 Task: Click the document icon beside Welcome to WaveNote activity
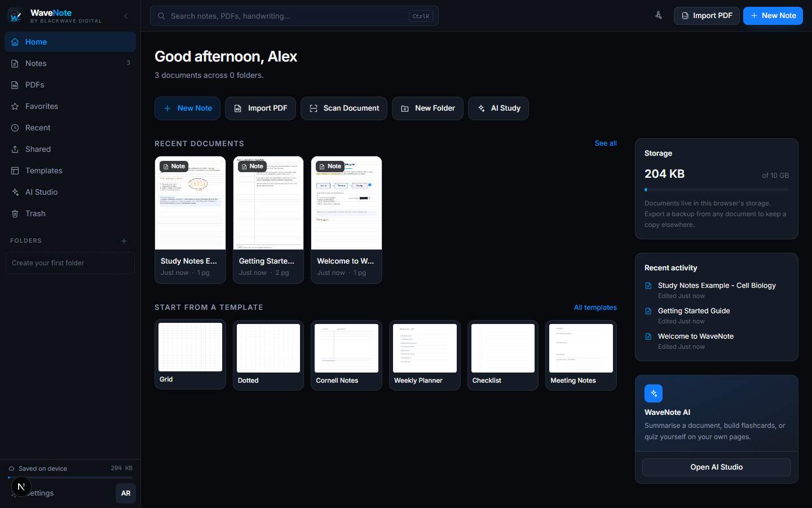(648, 336)
